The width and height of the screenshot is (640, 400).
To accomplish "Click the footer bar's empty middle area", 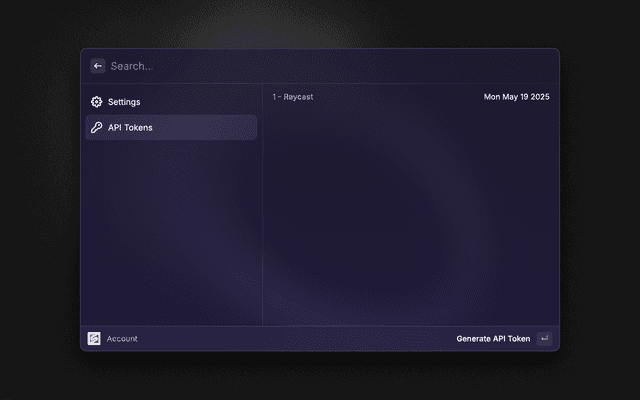I will tap(300, 339).
